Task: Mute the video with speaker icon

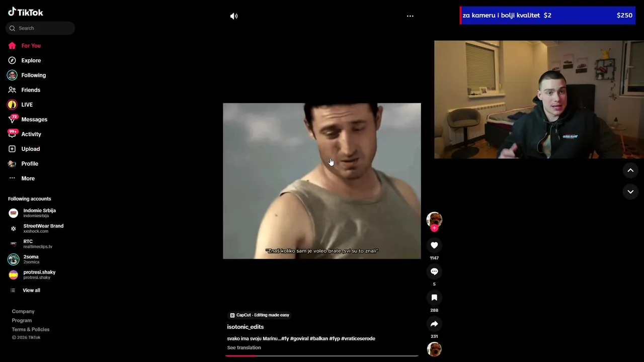Action: (x=234, y=16)
